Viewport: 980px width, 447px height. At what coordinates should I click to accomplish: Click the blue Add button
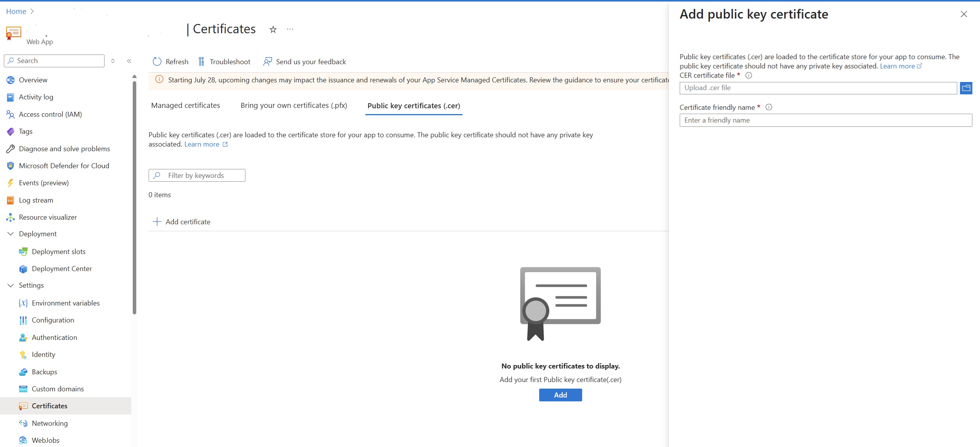tap(560, 395)
